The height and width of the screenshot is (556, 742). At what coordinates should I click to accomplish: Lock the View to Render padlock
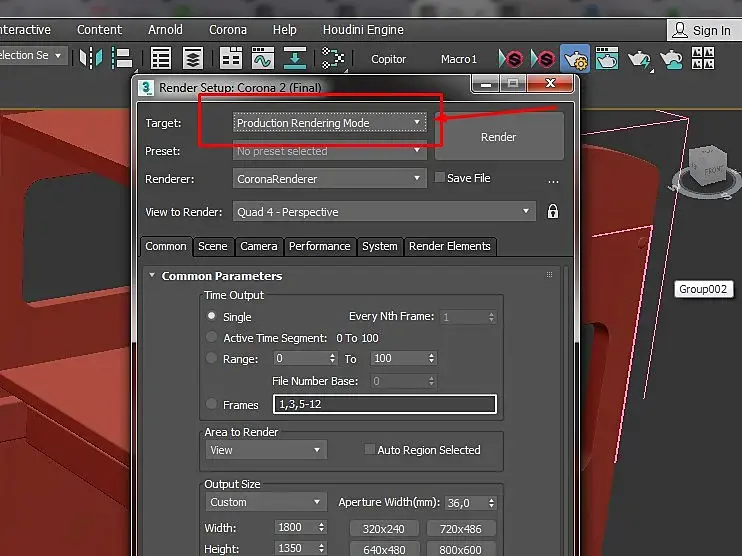pyautogui.click(x=553, y=211)
